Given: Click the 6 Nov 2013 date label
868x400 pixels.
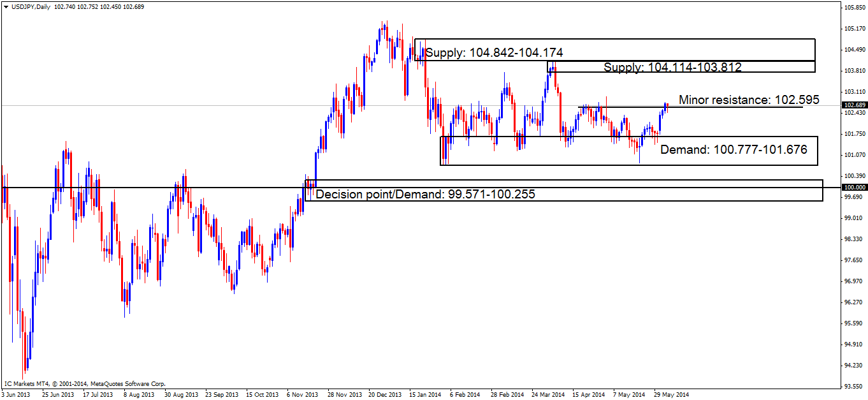Looking at the screenshot, I should pyautogui.click(x=301, y=395).
